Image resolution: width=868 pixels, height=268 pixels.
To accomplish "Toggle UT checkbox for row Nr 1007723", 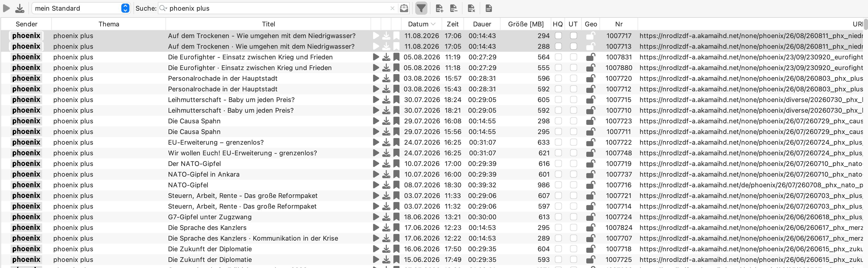I will (574, 121).
